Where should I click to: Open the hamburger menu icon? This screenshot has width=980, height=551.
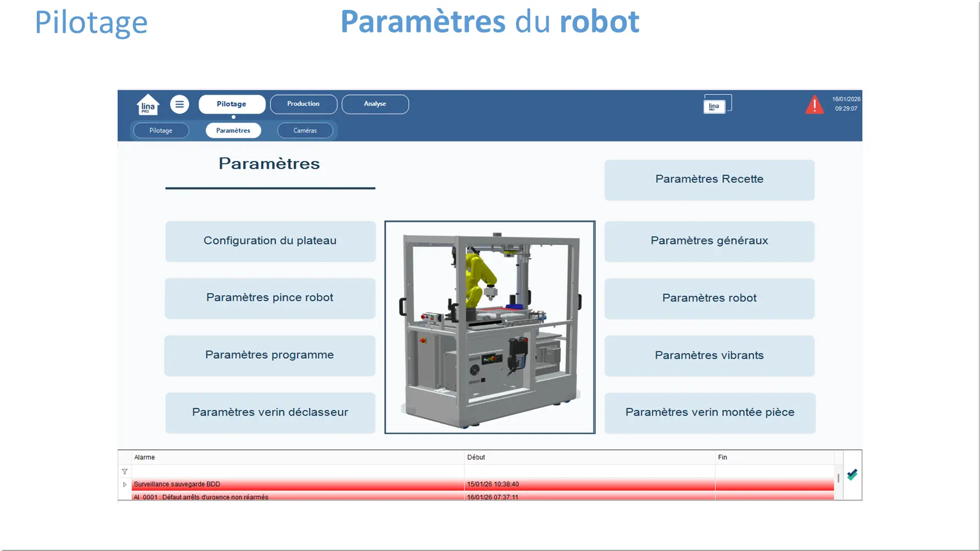click(x=179, y=104)
